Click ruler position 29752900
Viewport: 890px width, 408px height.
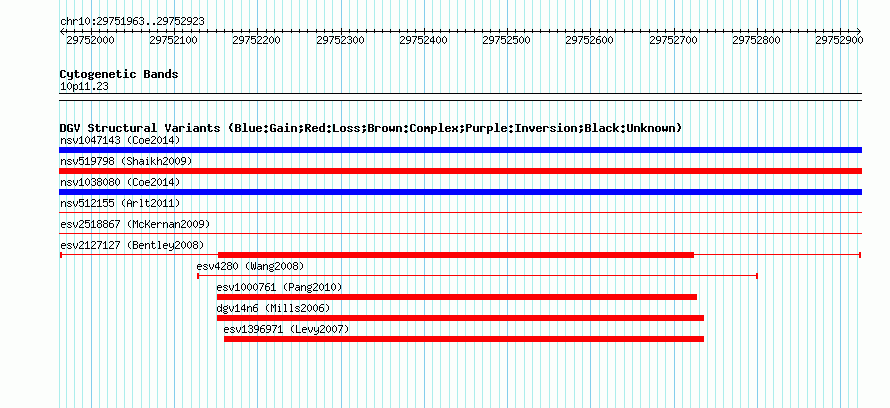point(839,40)
